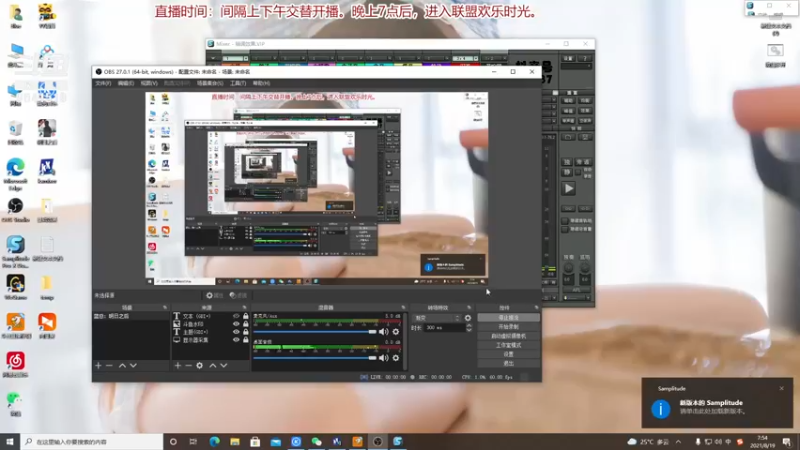800x450 pixels.
Task: Open 帮助(H) menu in OBS
Action: 261,83
